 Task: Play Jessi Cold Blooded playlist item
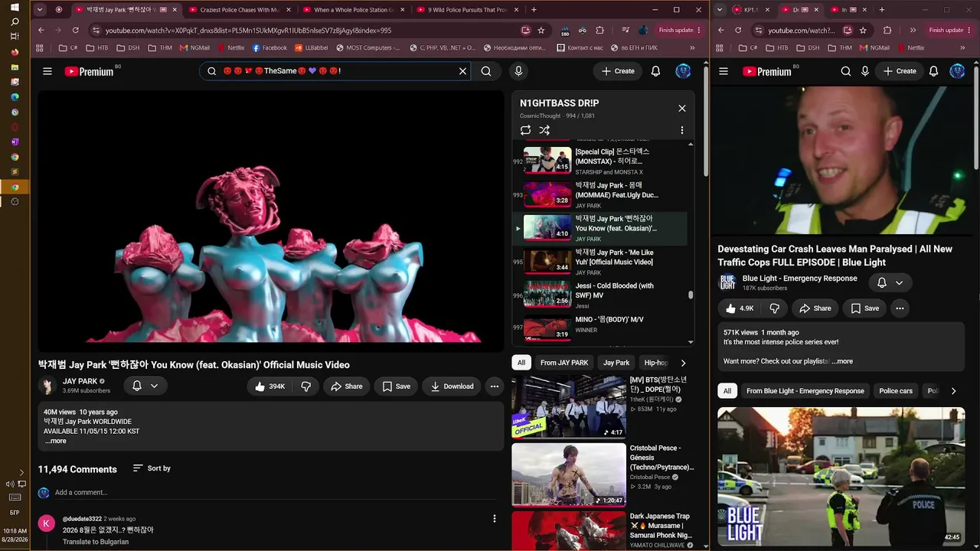click(x=601, y=295)
